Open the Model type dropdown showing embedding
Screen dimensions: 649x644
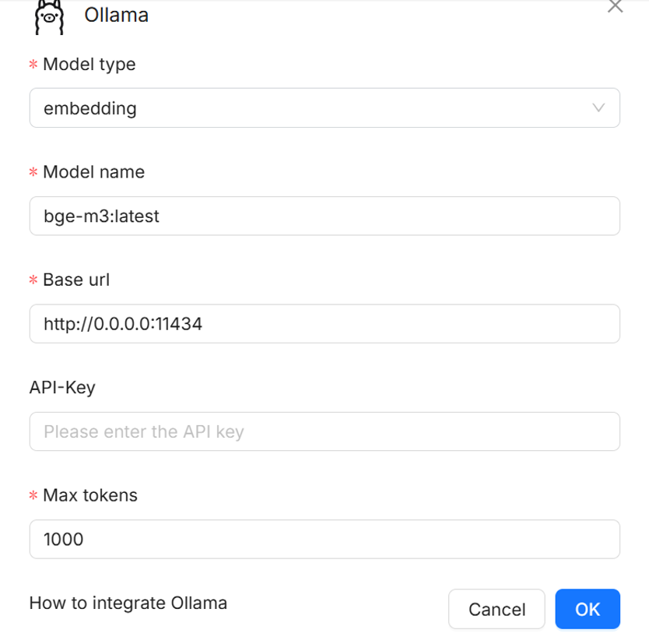tap(311, 108)
